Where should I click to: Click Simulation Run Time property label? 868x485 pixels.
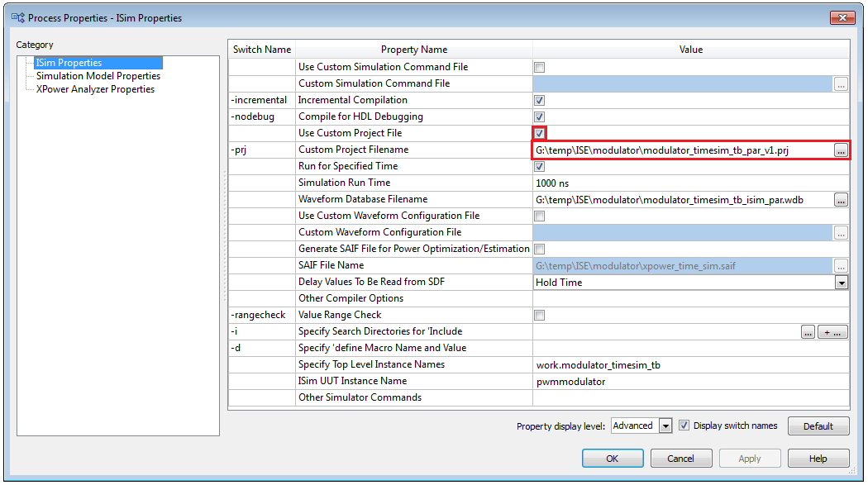pos(345,183)
